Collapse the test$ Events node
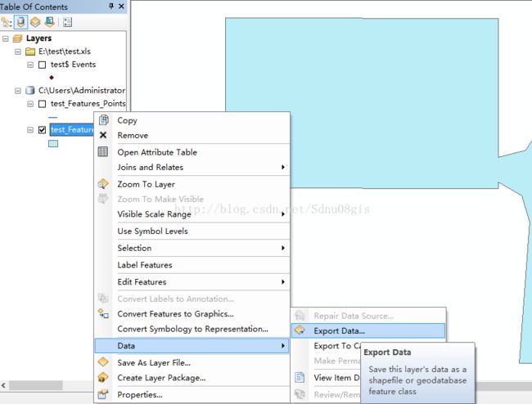Screen dimensions: 532x404 click(x=30, y=65)
